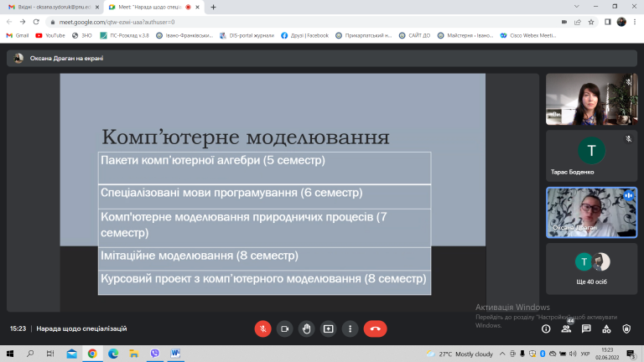The width and height of the screenshot is (644, 362).
Task: Open the host controls shield icon
Action: (x=626, y=328)
